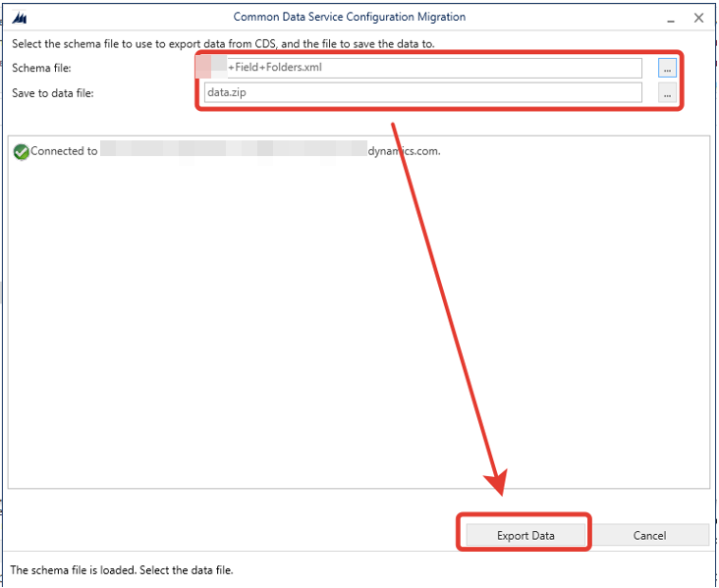Screen dimensions: 719x588
Task: Focus the Schema file path field
Action: point(422,68)
